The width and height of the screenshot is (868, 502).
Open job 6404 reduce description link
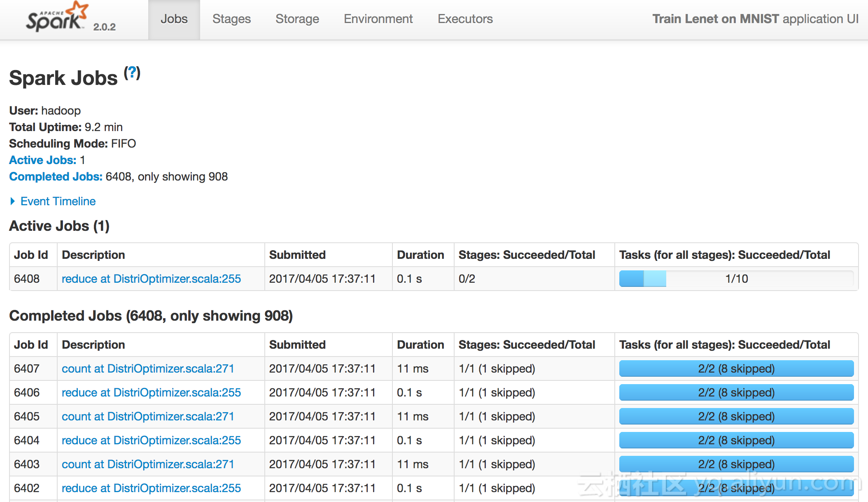151,440
